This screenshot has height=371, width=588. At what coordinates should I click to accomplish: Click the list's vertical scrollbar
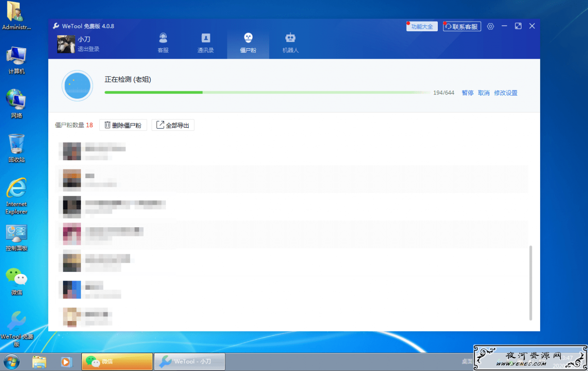(531, 283)
